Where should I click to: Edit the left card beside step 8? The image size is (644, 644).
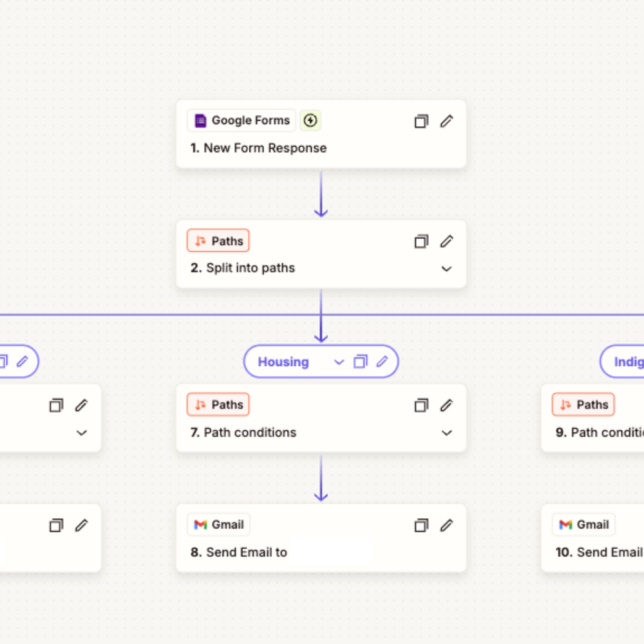coord(81,526)
